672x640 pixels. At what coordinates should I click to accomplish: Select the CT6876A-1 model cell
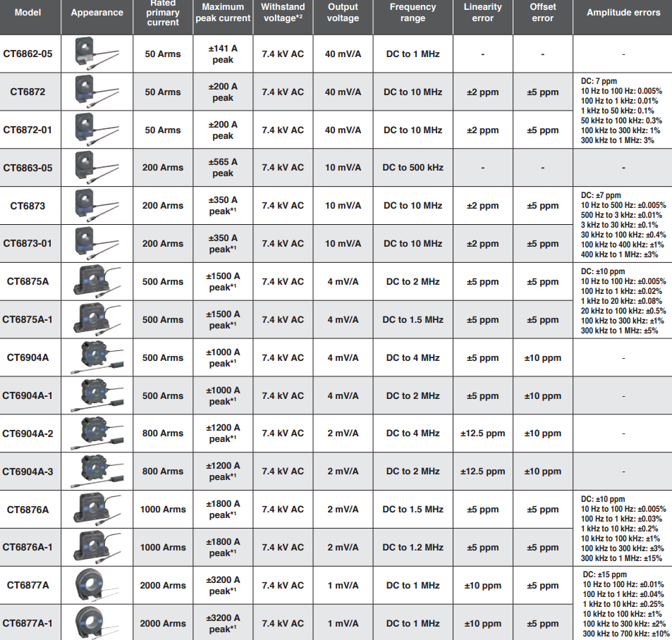point(30,547)
